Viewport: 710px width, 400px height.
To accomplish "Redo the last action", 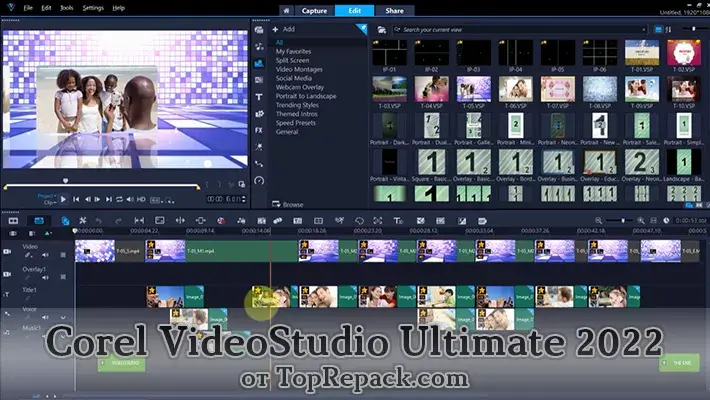I will tap(119, 221).
